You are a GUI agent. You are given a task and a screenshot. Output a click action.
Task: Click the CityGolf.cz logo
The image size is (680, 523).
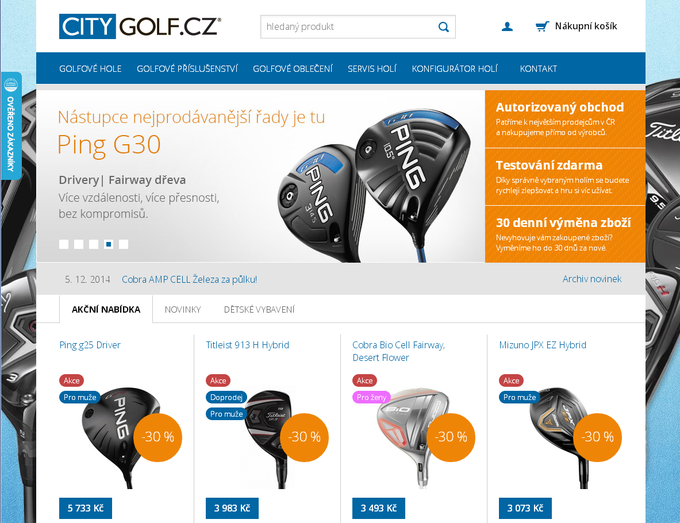[x=140, y=26]
